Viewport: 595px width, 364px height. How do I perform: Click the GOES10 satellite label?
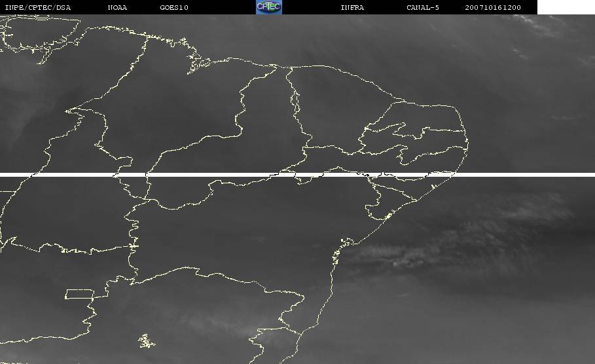point(174,8)
